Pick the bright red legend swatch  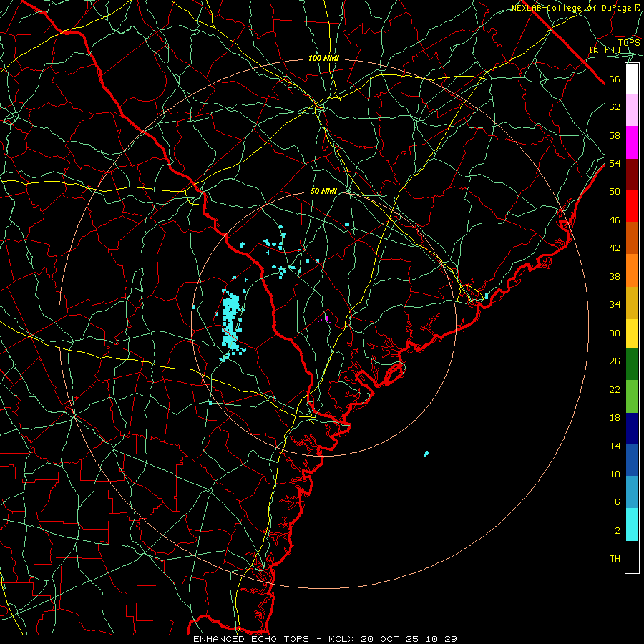(632, 206)
